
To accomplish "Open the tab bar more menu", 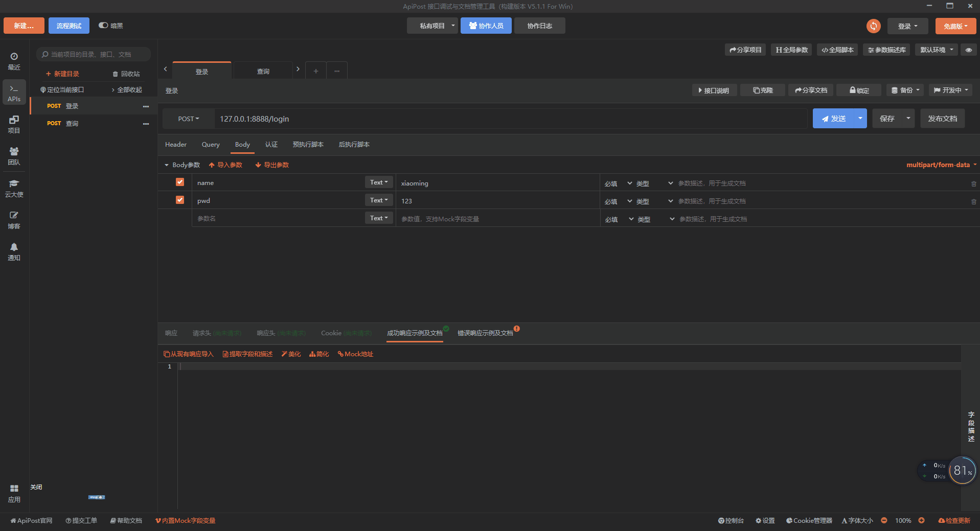I will 337,71.
